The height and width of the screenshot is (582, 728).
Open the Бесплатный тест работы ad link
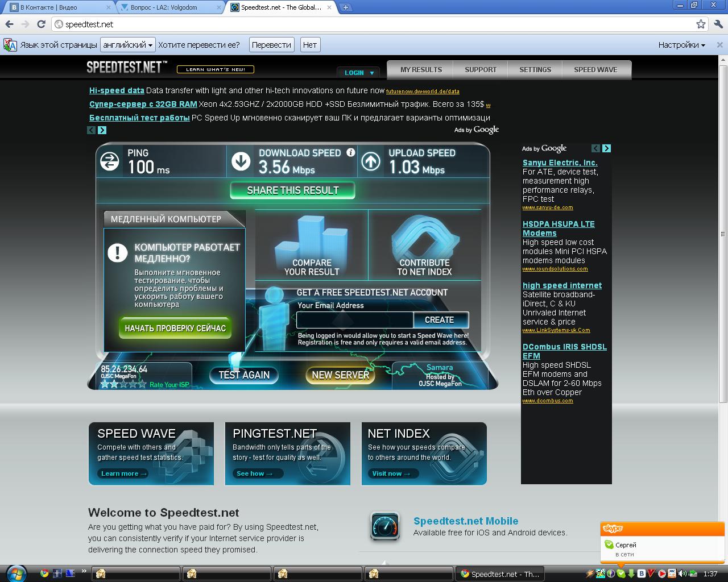(139, 118)
